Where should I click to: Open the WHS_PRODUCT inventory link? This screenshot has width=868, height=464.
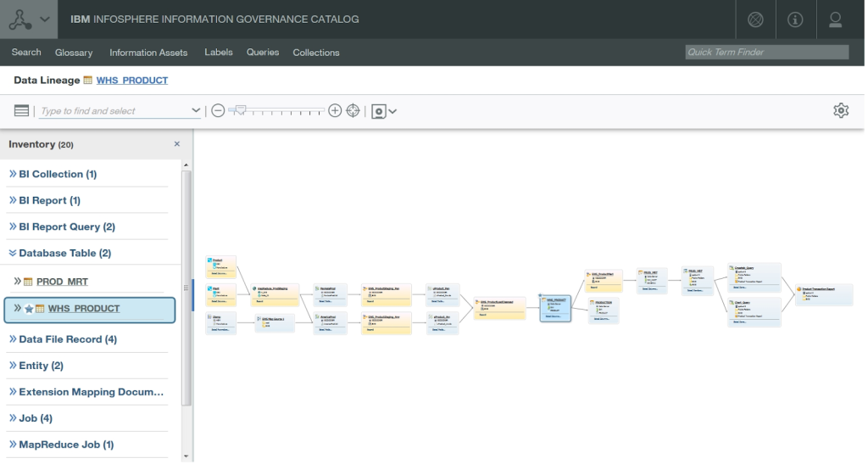(x=84, y=309)
